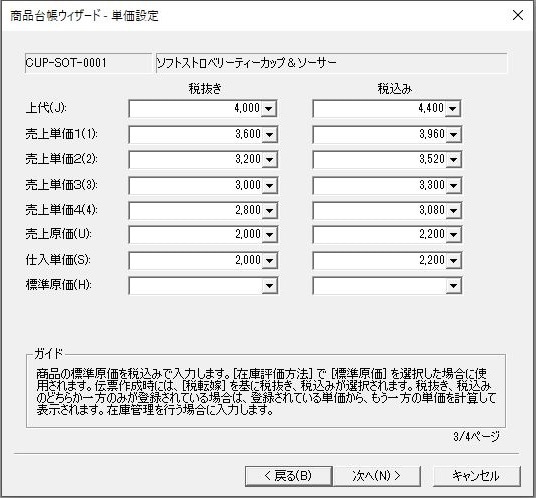Click the 3/4ページ page indicator
This screenshot has width=536, height=498.
[476, 436]
